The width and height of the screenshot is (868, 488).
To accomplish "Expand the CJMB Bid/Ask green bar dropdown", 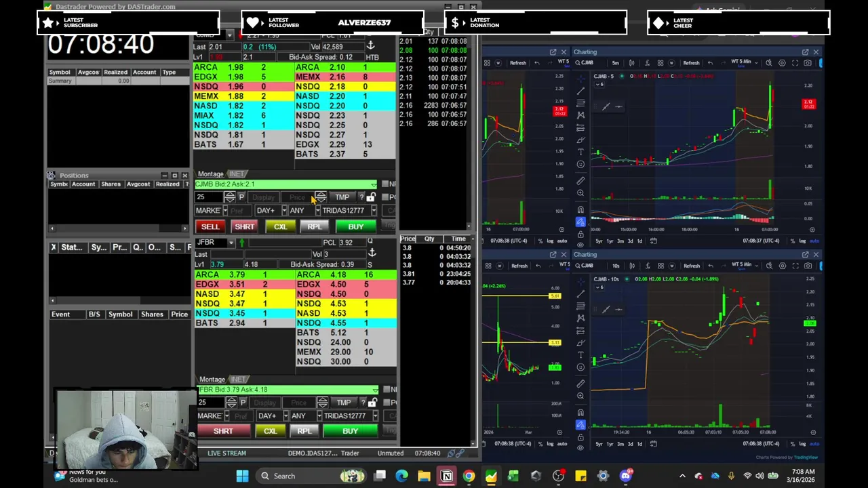I will [374, 185].
